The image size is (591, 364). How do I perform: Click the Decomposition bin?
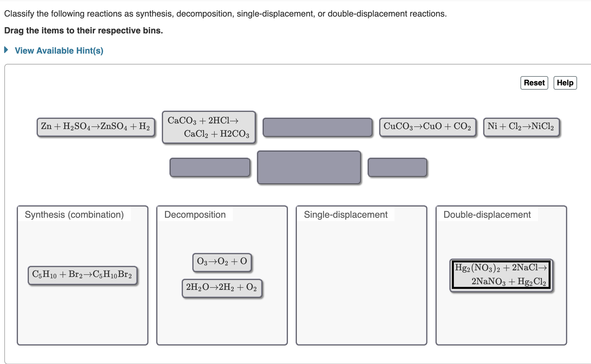221,321
